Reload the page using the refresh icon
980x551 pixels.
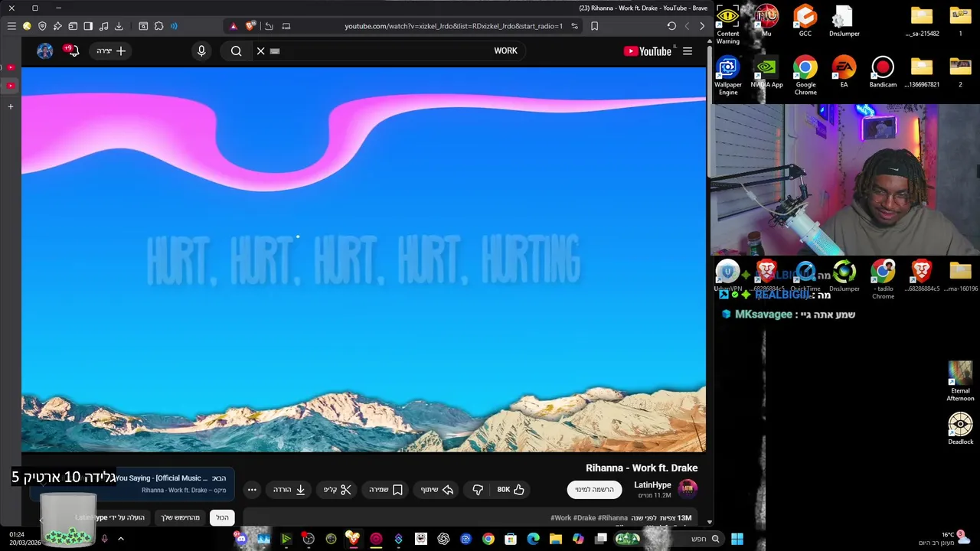(x=671, y=26)
